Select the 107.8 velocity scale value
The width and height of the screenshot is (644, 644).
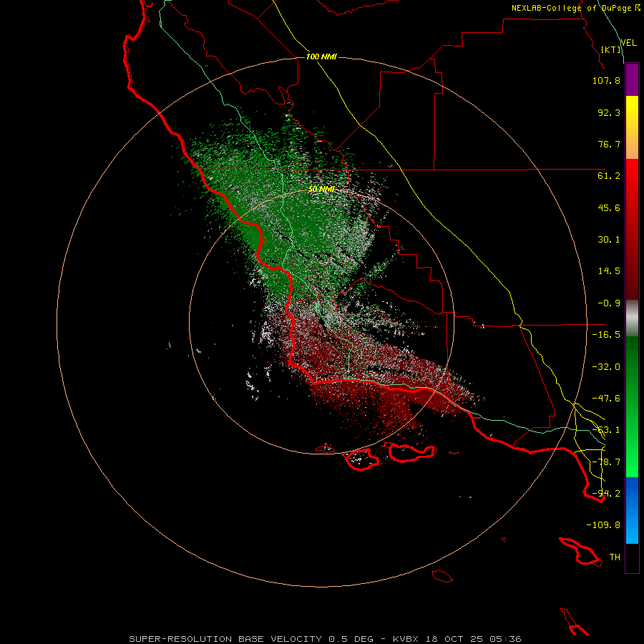click(x=606, y=80)
